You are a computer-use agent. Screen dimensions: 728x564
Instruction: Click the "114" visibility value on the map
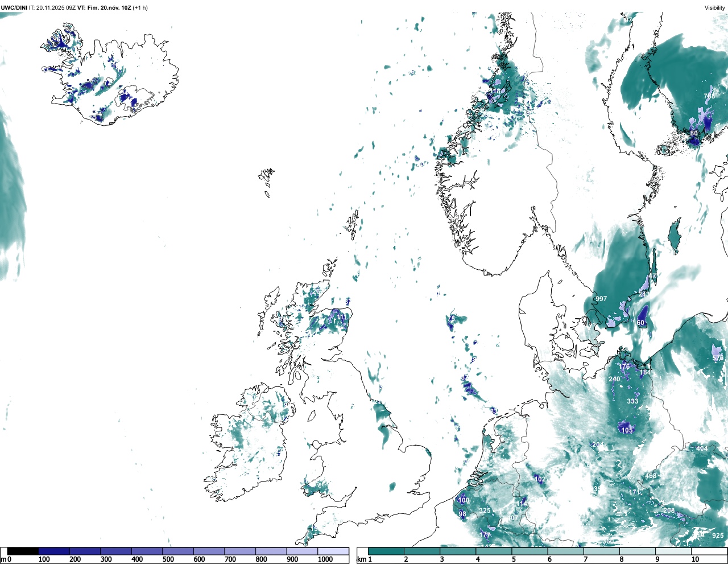click(x=522, y=504)
